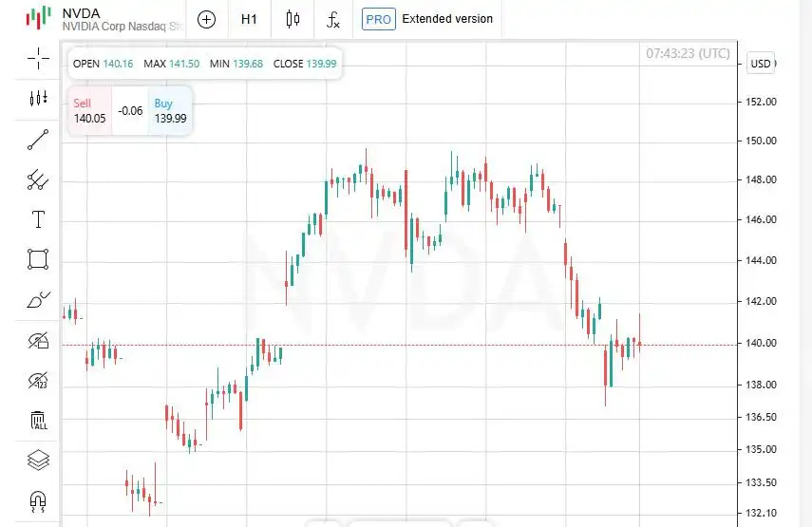812x527 pixels.
Task: Open the fx indicators menu
Action: tap(333, 19)
